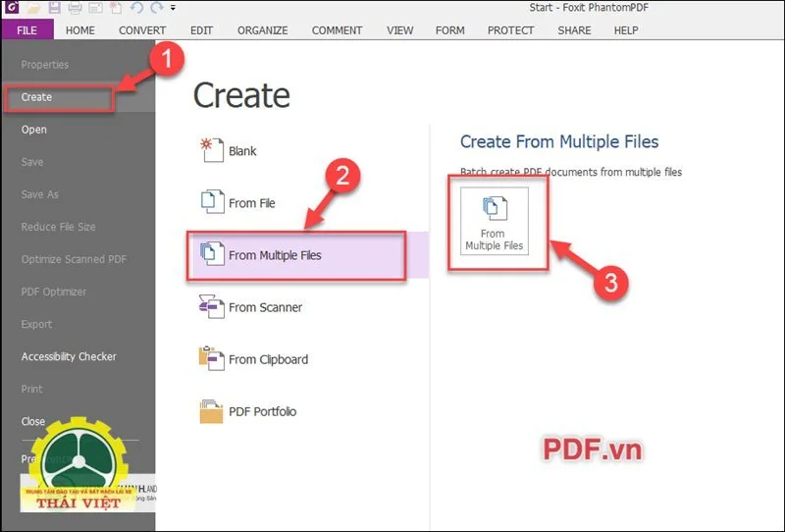Image resolution: width=785 pixels, height=532 pixels.
Task: Open the VIEW ribbon tab
Action: pyautogui.click(x=399, y=30)
